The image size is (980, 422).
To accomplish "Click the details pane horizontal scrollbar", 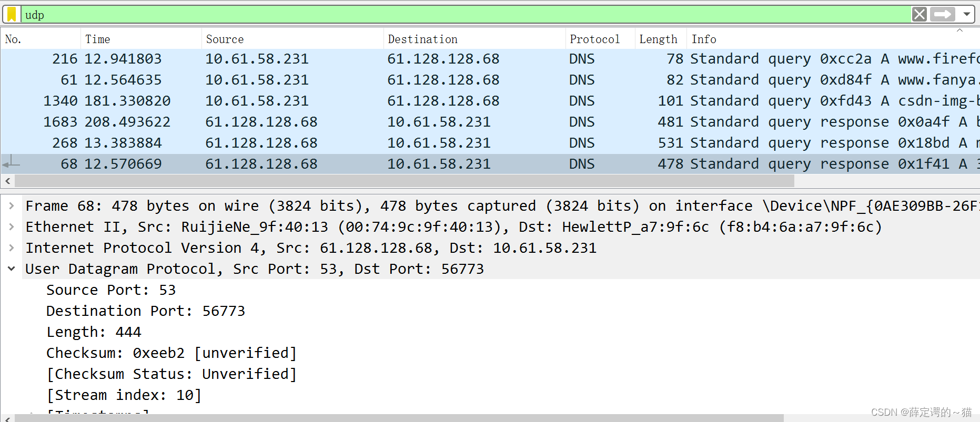I will [x=399, y=418].
